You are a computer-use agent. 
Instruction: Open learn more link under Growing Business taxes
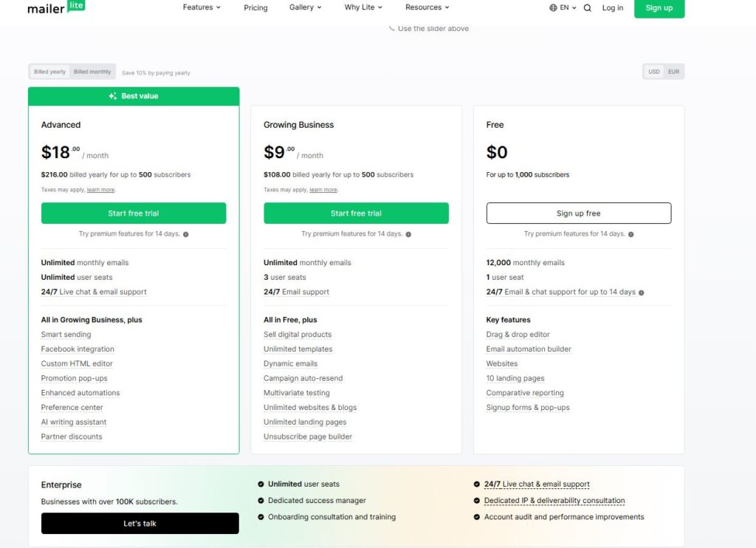pos(323,190)
